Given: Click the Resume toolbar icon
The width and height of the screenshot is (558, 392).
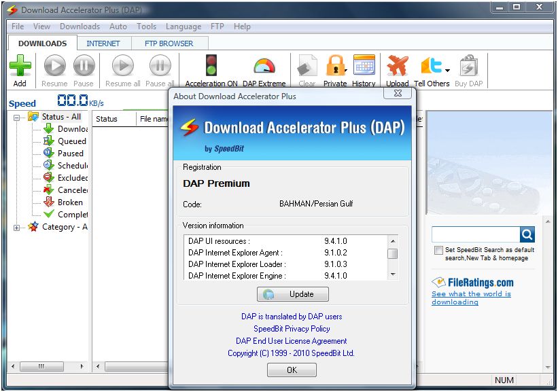Looking at the screenshot, I should [x=55, y=66].
